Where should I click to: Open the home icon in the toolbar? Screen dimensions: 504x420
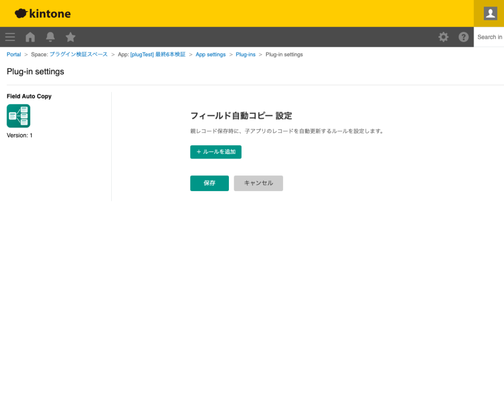pos(30,37)
